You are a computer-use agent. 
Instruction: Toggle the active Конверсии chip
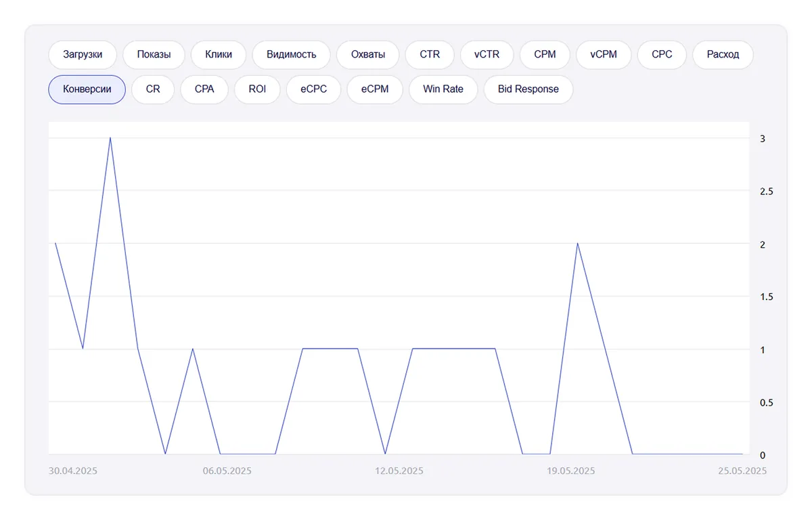[87, 89]
